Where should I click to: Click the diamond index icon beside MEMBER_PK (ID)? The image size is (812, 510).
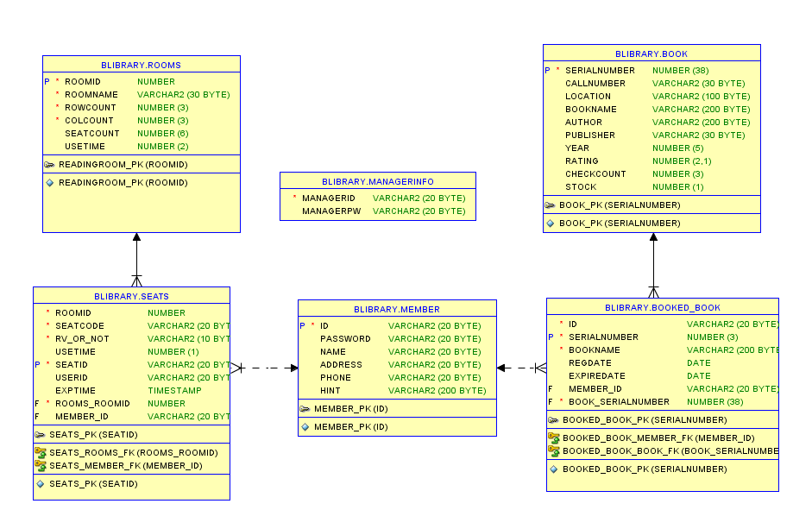(305, 427)
